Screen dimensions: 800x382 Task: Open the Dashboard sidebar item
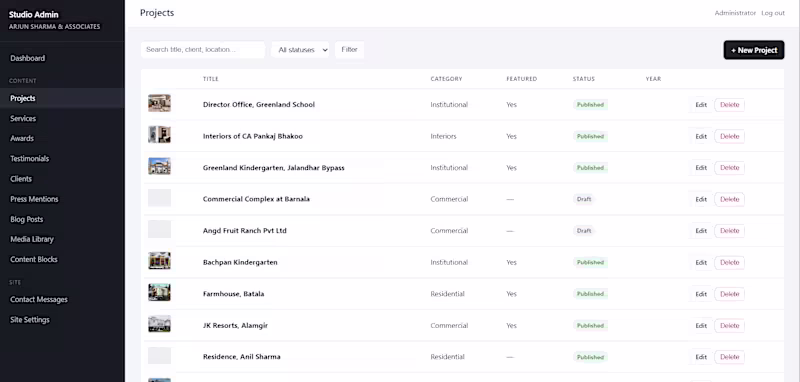tap(62, 58)
